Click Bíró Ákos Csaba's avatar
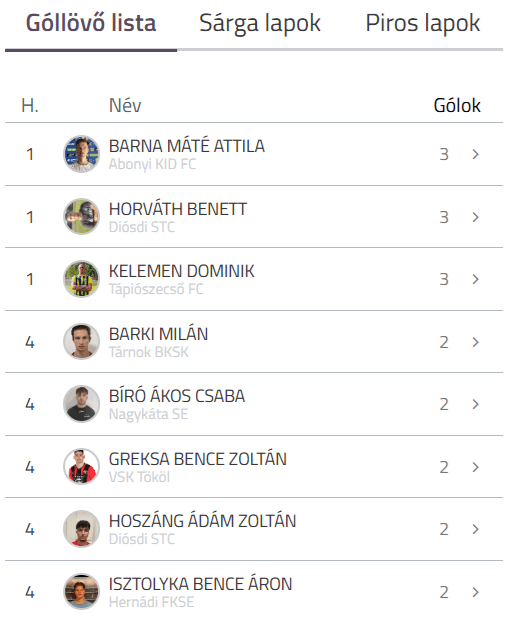Viewport: 505px width, 620px height. coord(81,404)
